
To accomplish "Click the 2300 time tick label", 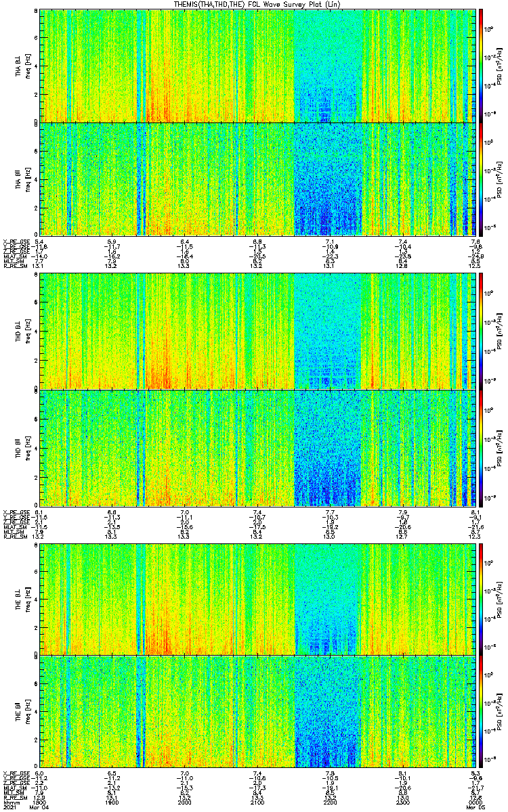I will [402, 803].
